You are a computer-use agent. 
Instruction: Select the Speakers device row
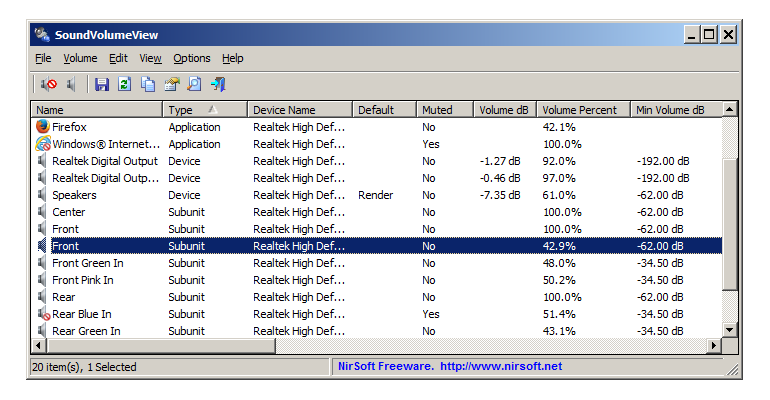tap(377, 195)
